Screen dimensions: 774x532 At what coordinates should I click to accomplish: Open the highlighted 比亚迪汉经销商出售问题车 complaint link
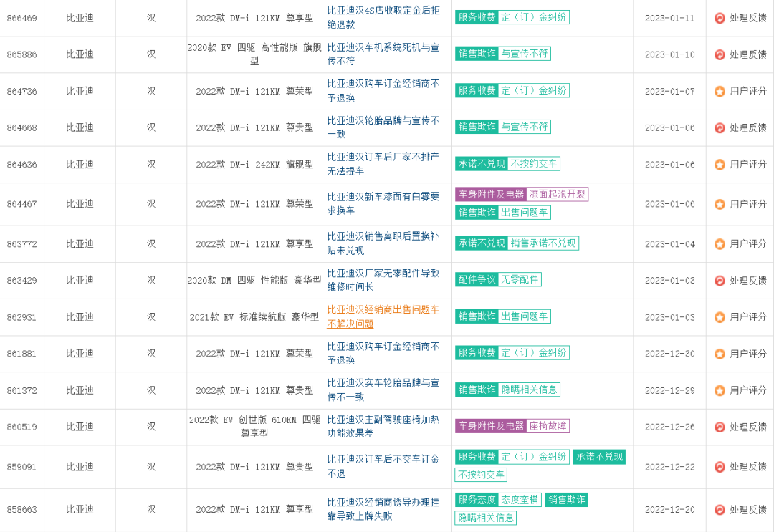[383, 317]
